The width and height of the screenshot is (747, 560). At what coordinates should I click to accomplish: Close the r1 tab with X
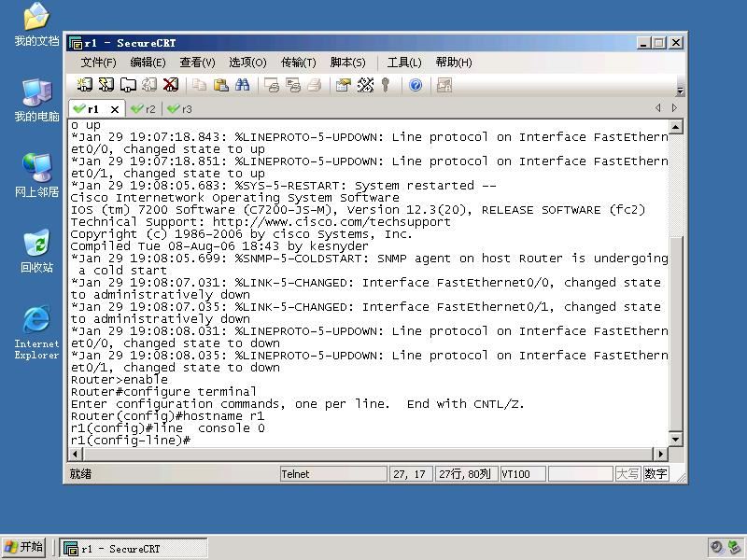coord(115,109)
